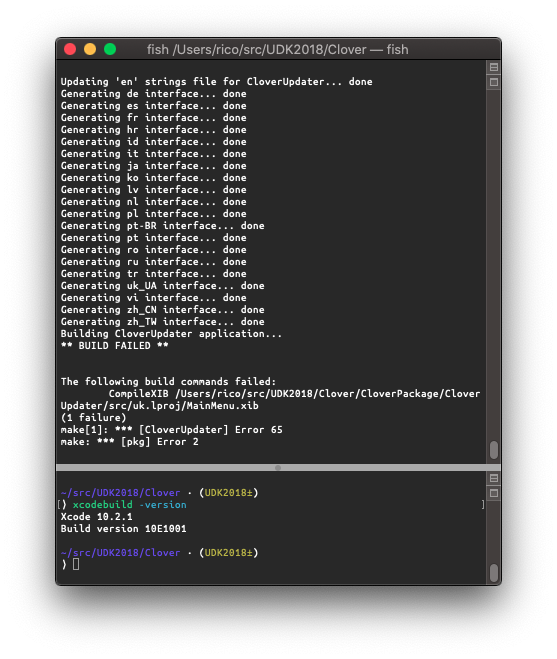Minimize the terminal using the yellow button

coord(90,49)
